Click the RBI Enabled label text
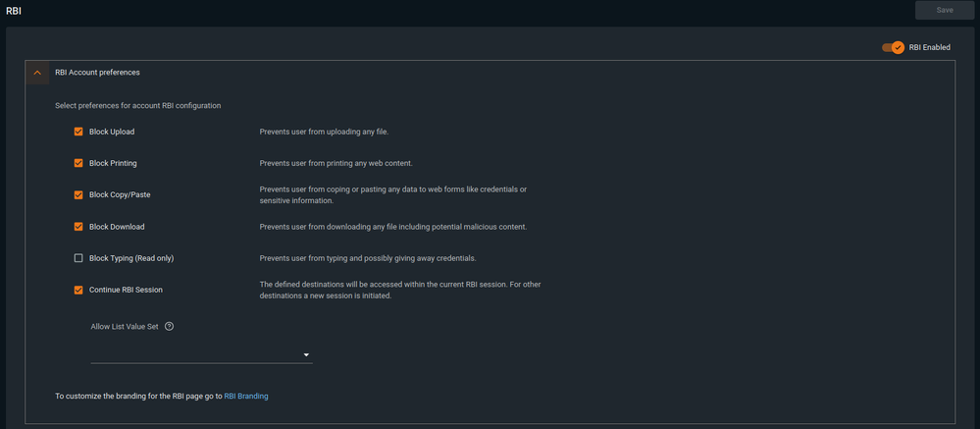980x429 pixels. pos(929,47)
